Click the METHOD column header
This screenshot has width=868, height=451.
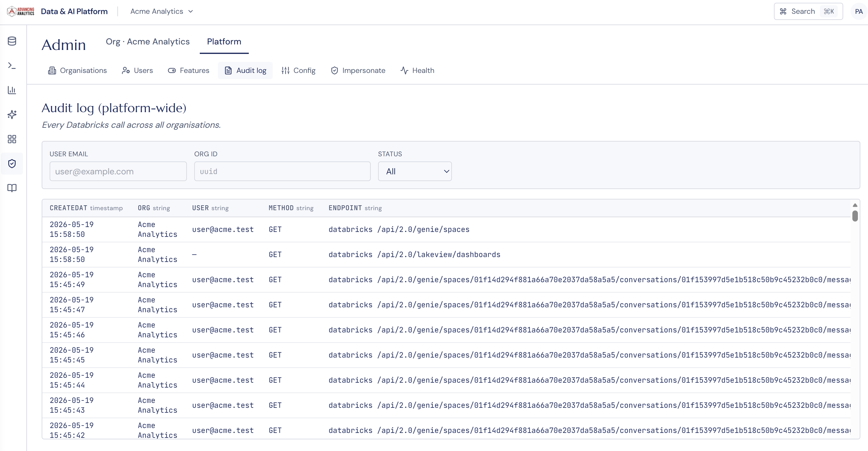tap(291, 208)
